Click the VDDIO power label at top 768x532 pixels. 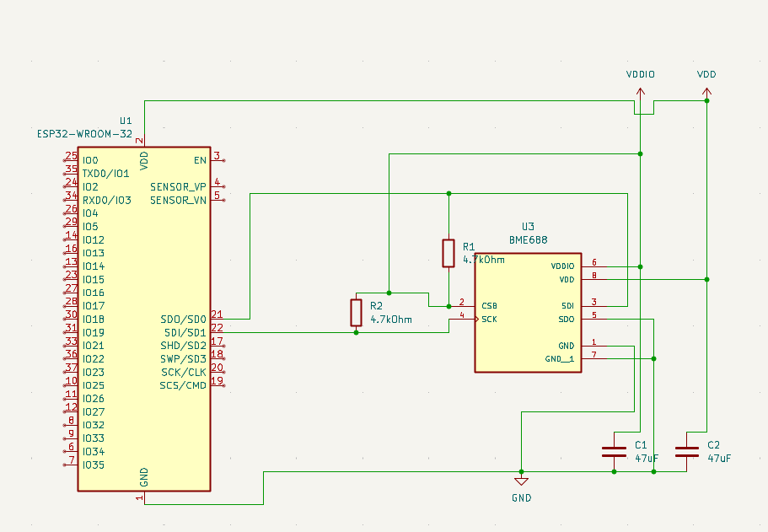[640, 74]
